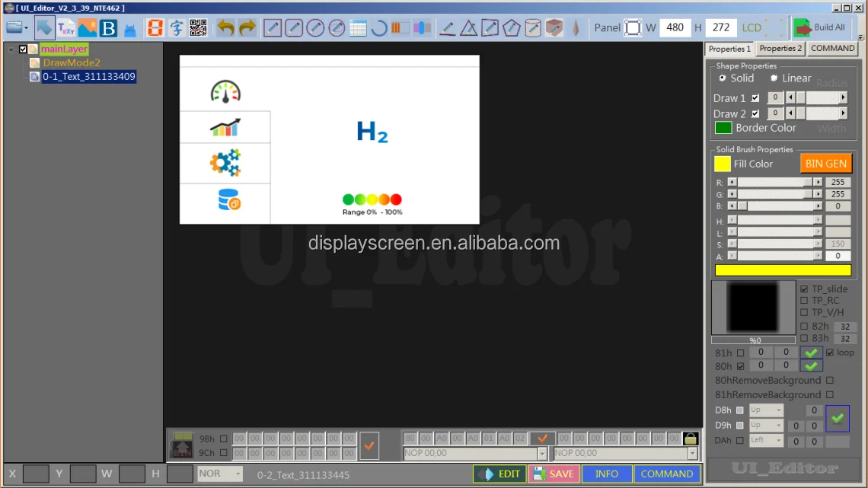The image size is (868, 488).
Task: Click the padlock icon in bottom bar
Action: click(x=690, y=439)
